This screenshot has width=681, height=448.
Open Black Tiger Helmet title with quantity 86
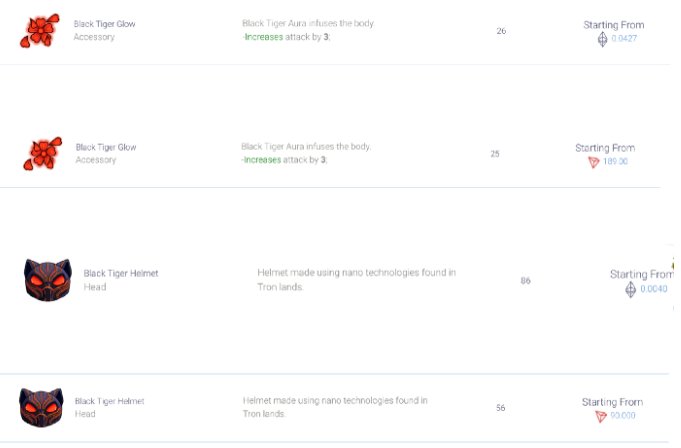tap(121, 273)
